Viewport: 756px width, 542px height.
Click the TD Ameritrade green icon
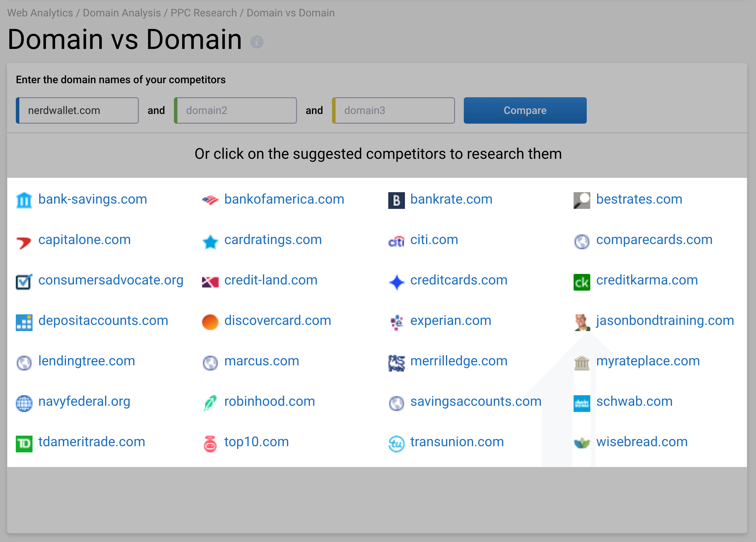pyautogui.click(x=24, y=443)
